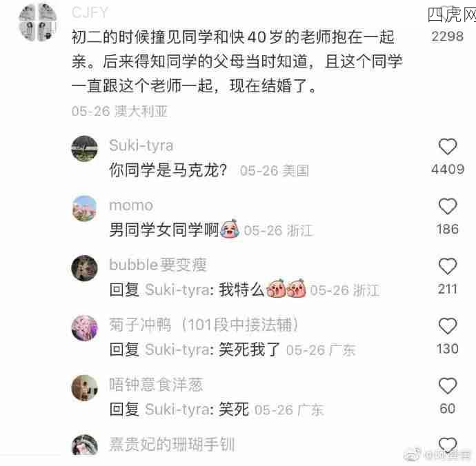Open username 熹贵妃的珊瑚手钏

[x=172, y=445]
